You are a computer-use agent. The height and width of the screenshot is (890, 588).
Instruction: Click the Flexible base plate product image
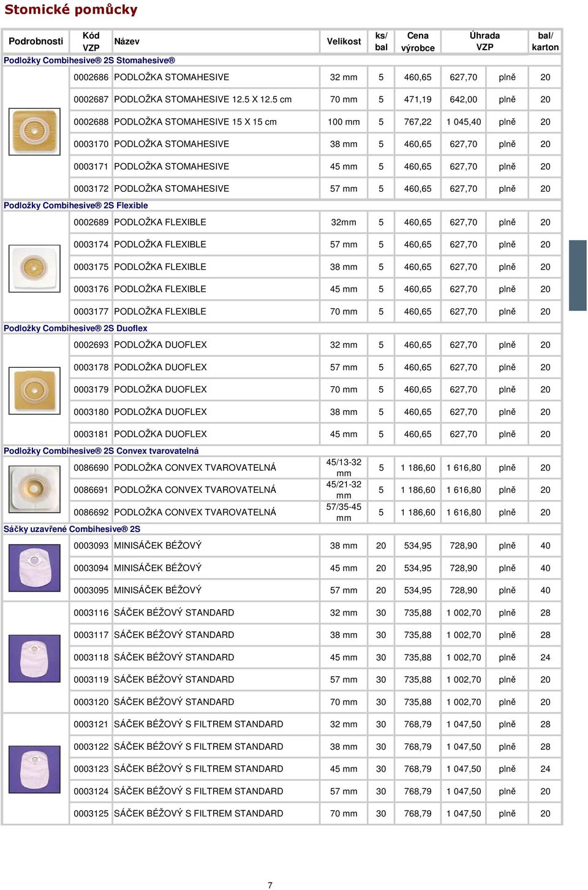click(x=35, y=268)
